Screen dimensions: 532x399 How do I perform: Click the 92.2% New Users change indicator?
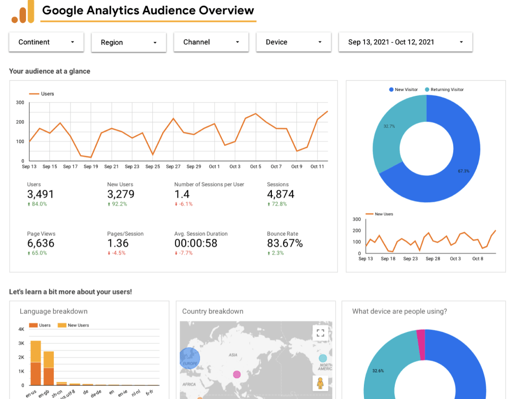[x=117, y=204]
